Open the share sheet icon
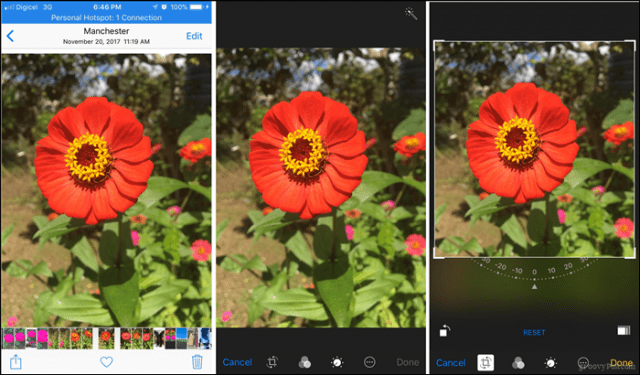Viewport: 640px width, 375px height. tap(16, 362)
